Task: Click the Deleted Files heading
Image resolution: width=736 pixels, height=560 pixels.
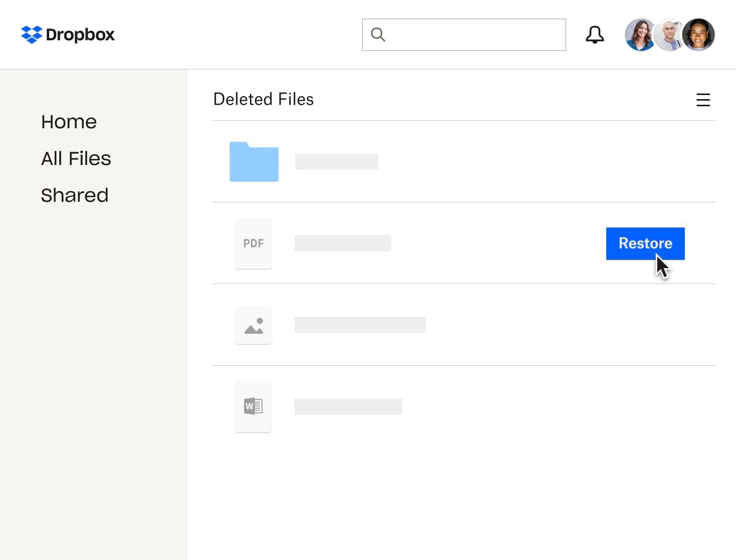Action: click(x=263, y=99)
